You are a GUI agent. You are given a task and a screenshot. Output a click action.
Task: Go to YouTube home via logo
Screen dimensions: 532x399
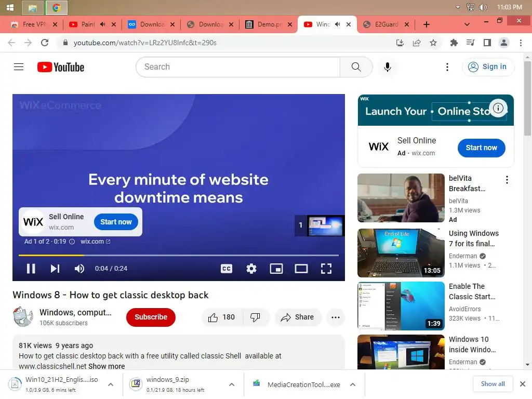pos(61,67)
